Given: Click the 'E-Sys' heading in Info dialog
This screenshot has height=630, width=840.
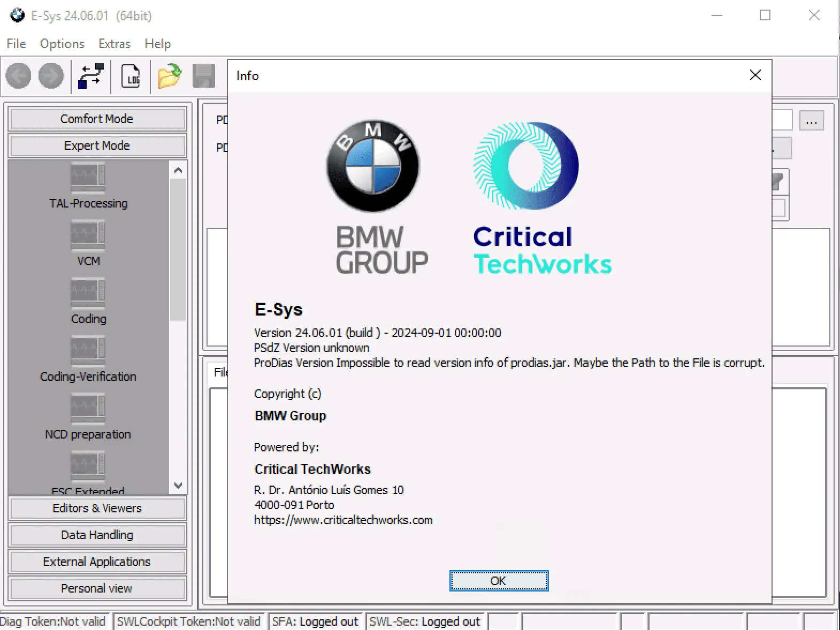Looking at the screenshot, I should click(278, 309).
